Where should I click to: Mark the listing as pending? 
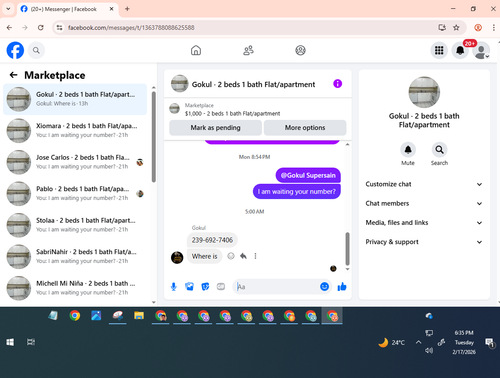tap(215, 128)
